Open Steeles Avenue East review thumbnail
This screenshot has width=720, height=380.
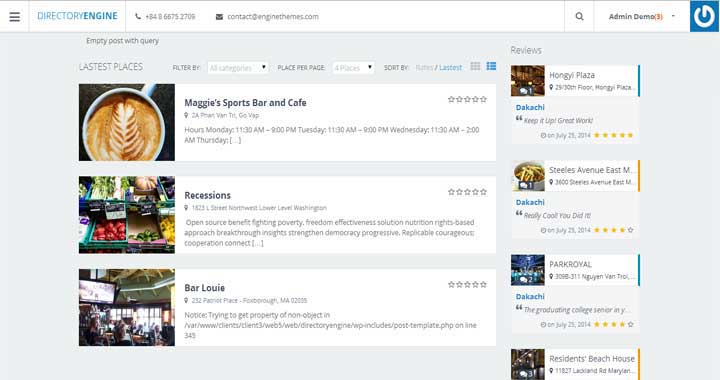coord(528,176)
